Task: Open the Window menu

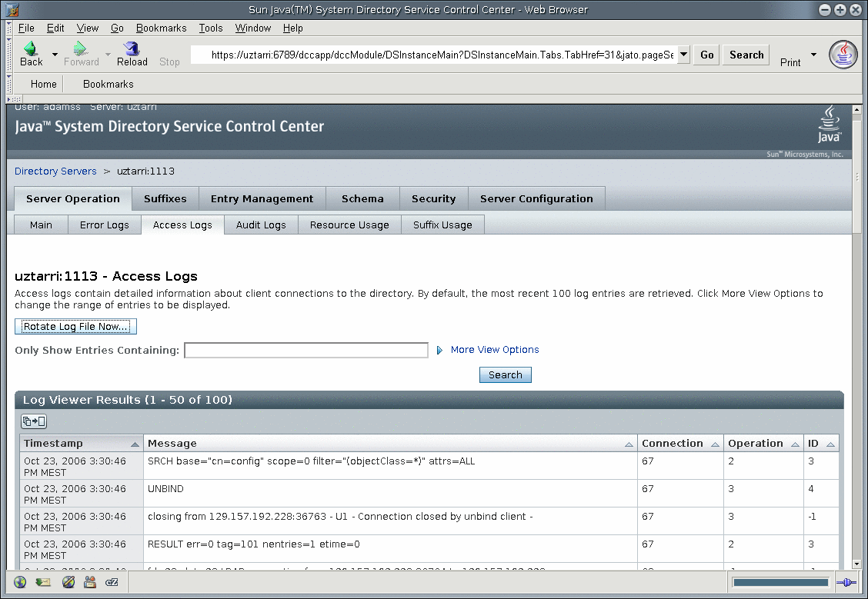Action: [x=253, y=28]
